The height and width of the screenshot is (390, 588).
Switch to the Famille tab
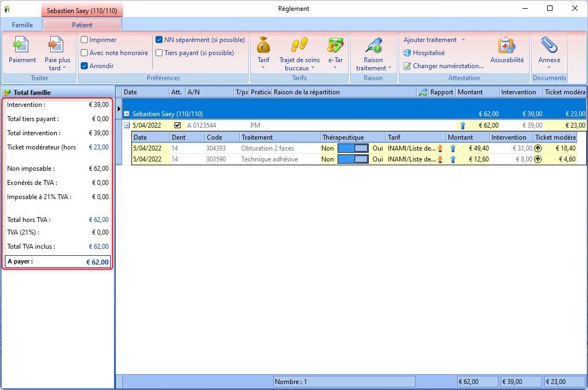(x=22, y=25)
